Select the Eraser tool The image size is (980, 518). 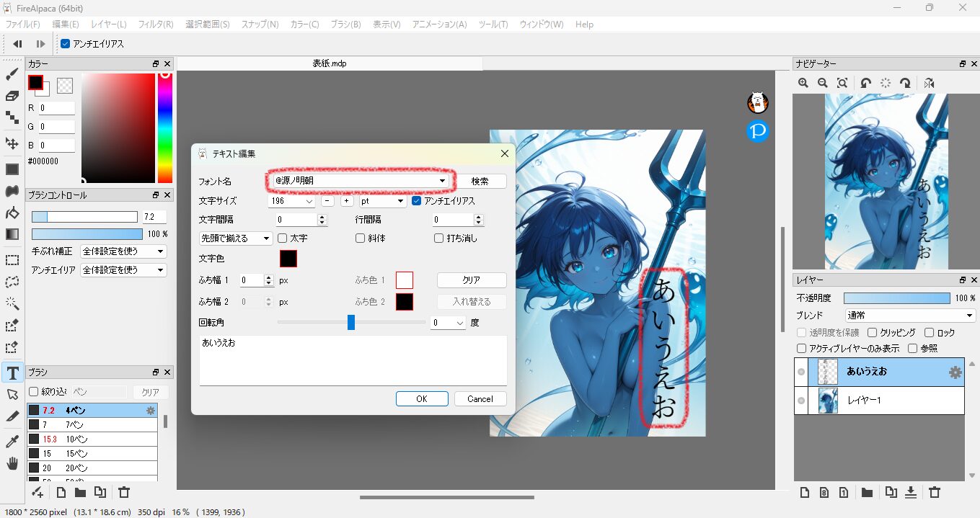click(x=12, y=96)
